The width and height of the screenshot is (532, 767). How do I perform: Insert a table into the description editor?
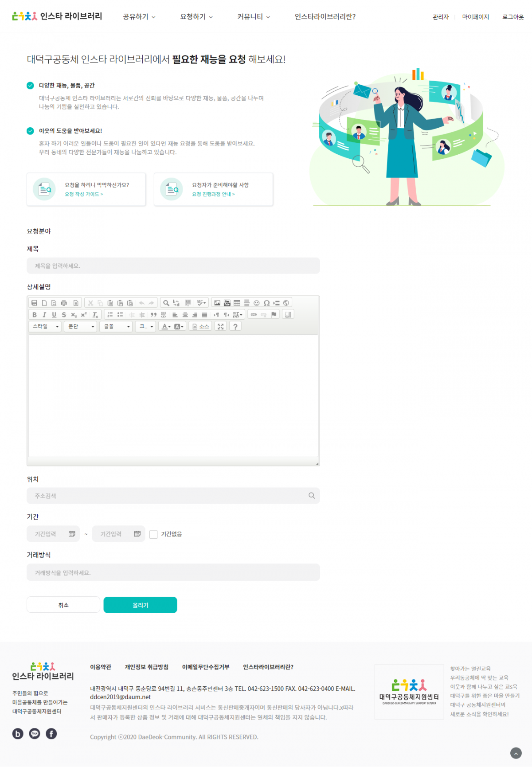(237, 303)
